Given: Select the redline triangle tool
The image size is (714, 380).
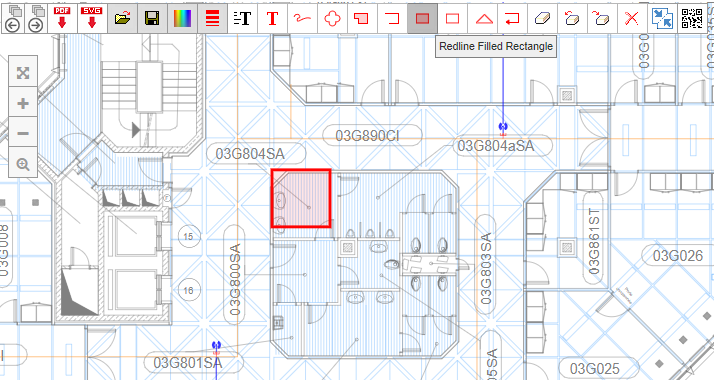Looking at the screenshot, I should (x=483, y=18).
